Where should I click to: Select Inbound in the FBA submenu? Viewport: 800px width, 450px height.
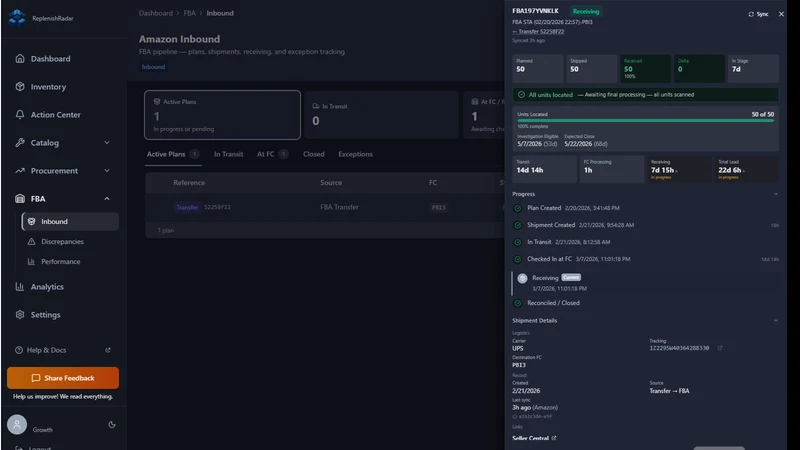[x=70, y=221]
